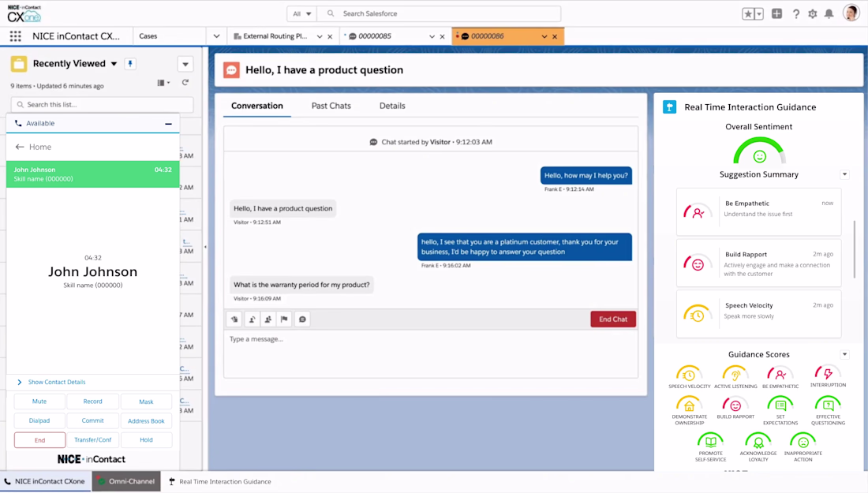
Task: Click the Record button
Action: point(92,401)
